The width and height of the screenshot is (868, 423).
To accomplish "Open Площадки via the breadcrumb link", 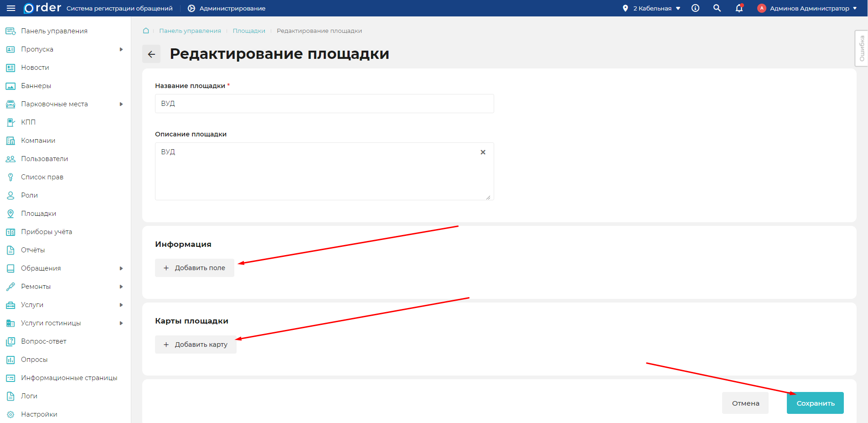I will tap(249, 31).
